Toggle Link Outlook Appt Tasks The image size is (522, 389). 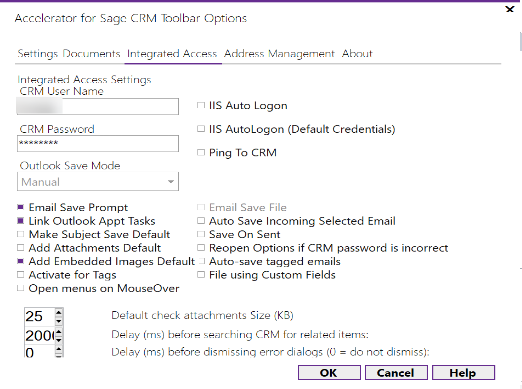(20, 221)
